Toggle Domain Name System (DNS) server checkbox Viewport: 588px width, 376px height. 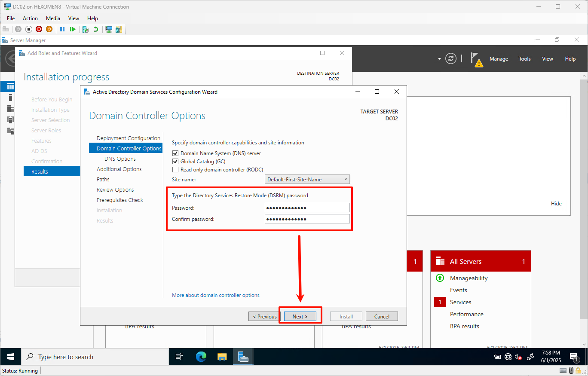175,153
